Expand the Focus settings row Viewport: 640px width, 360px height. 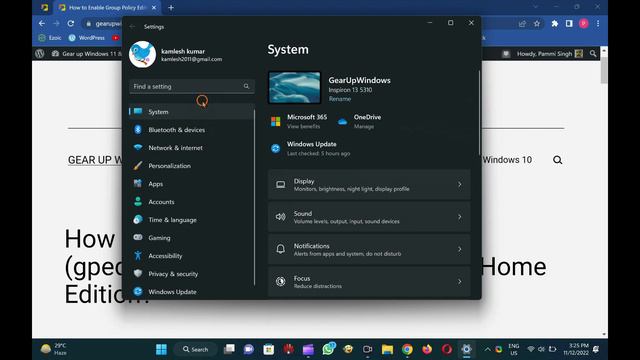point(369,281)
